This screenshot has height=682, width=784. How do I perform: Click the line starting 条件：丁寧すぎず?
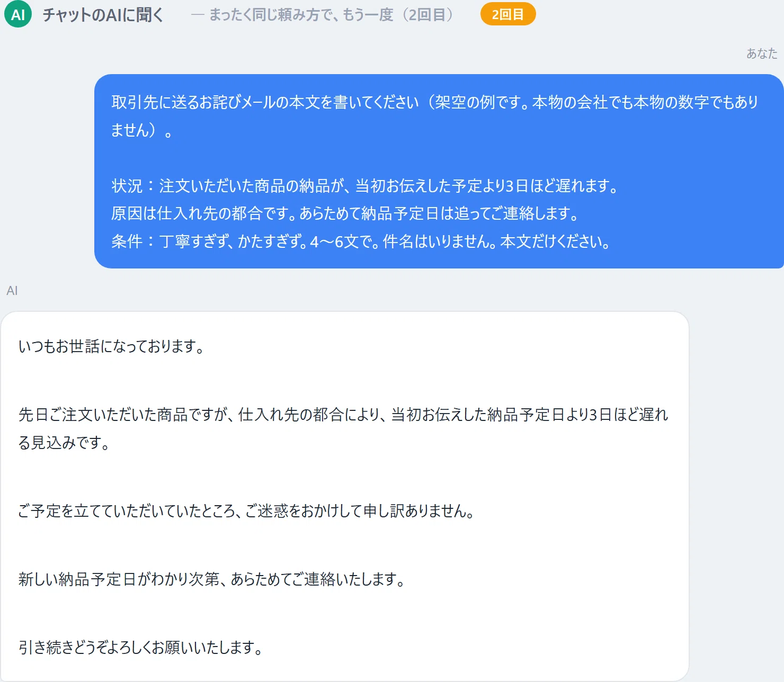(x=361, y=241)
